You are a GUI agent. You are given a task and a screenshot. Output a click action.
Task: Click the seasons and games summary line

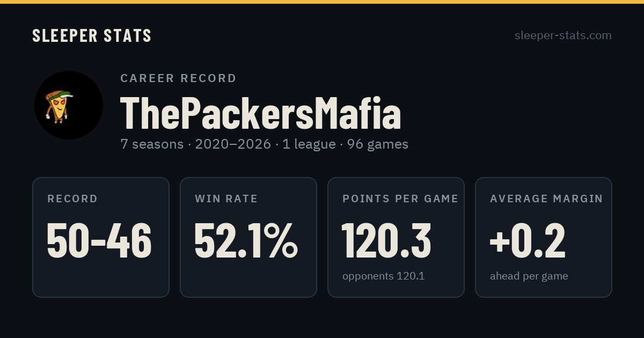coord(264,144)
